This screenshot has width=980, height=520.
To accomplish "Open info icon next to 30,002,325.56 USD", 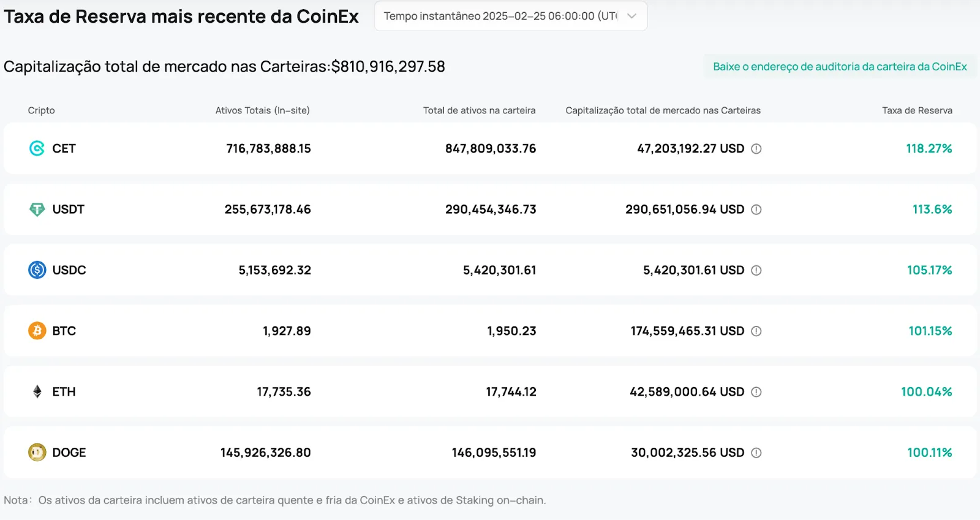I will 756,453.
